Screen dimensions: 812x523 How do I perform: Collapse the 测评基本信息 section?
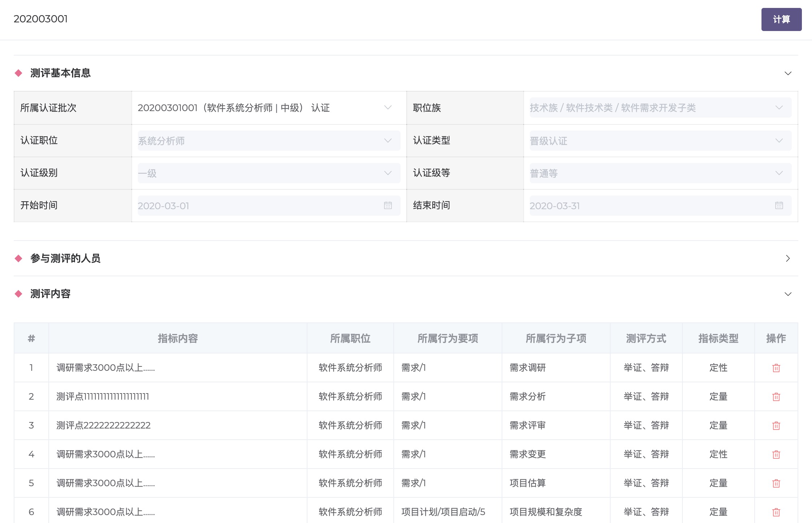click(788, 73)
